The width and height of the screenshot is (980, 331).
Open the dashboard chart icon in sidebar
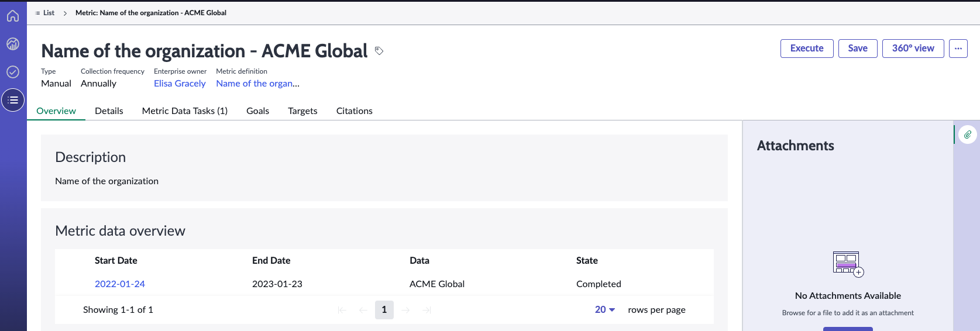pyautogui.click(x=13, y=44)
